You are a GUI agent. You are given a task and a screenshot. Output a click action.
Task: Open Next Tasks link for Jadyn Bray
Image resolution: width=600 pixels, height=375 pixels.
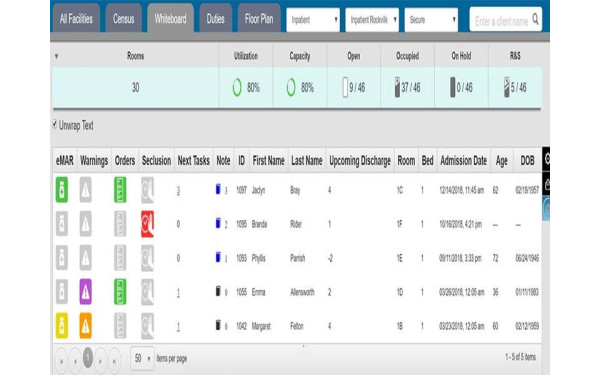178,191
